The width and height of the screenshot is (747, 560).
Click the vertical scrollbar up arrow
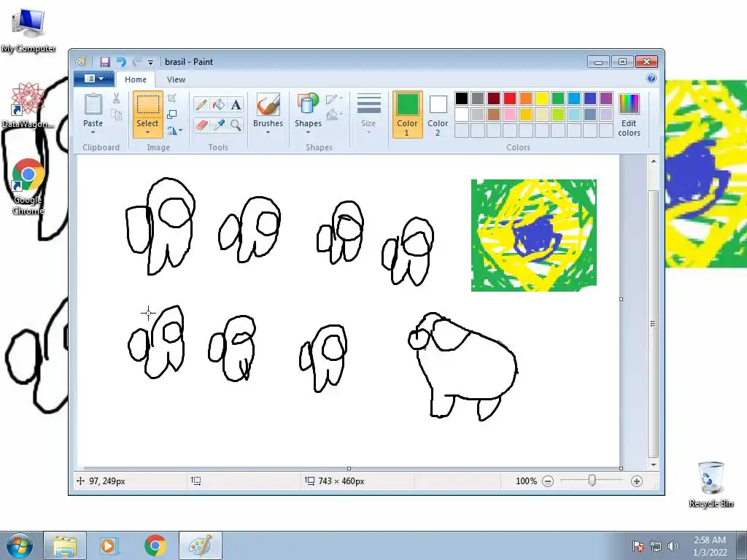click(654, 161)
